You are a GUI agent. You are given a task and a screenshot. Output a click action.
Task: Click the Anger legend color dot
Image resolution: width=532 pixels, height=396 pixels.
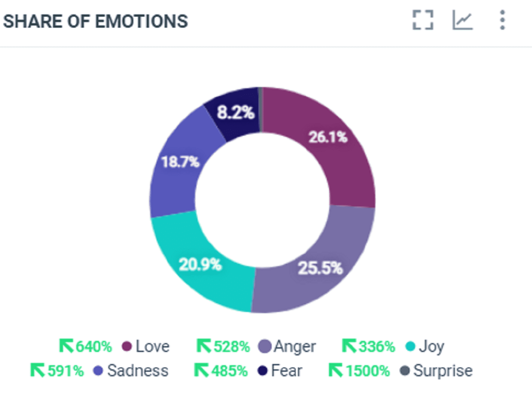tap(265, 347)
